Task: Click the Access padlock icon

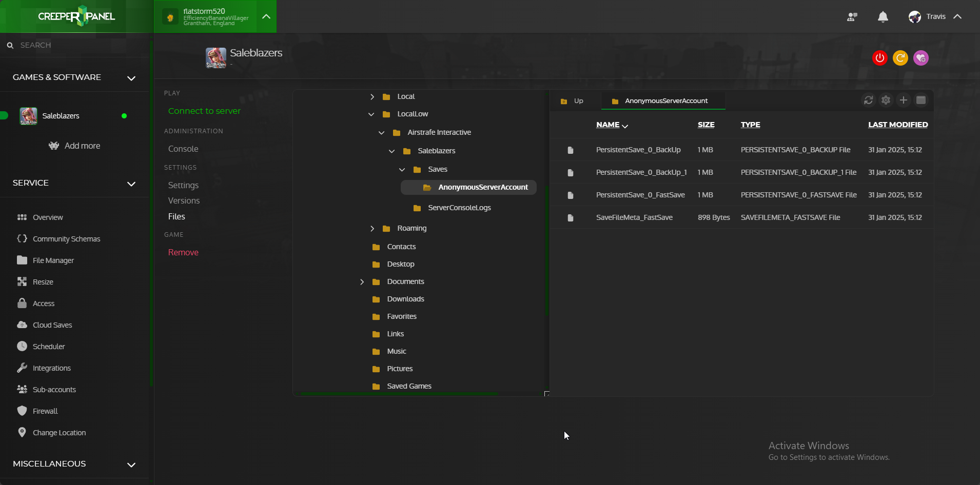Action: point(22,303)
